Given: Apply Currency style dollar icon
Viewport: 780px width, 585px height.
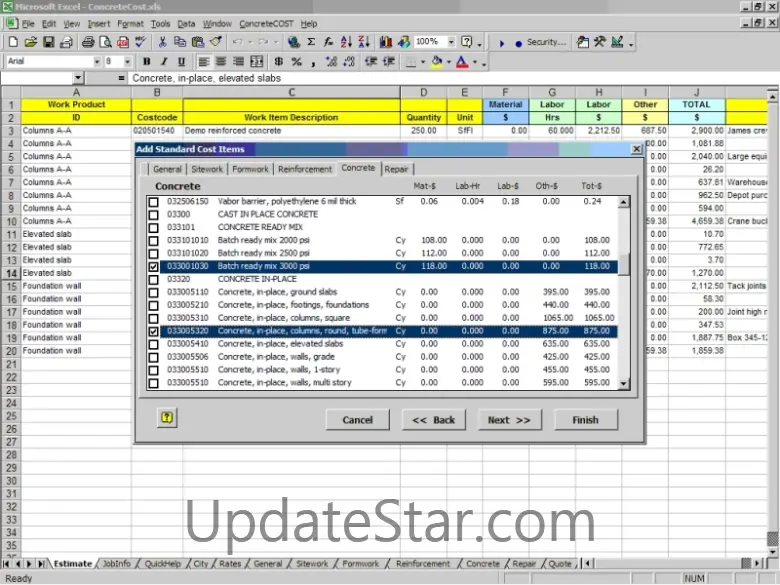Looking at the screenshot, I should pyautogui.click(x=279, y=62).
